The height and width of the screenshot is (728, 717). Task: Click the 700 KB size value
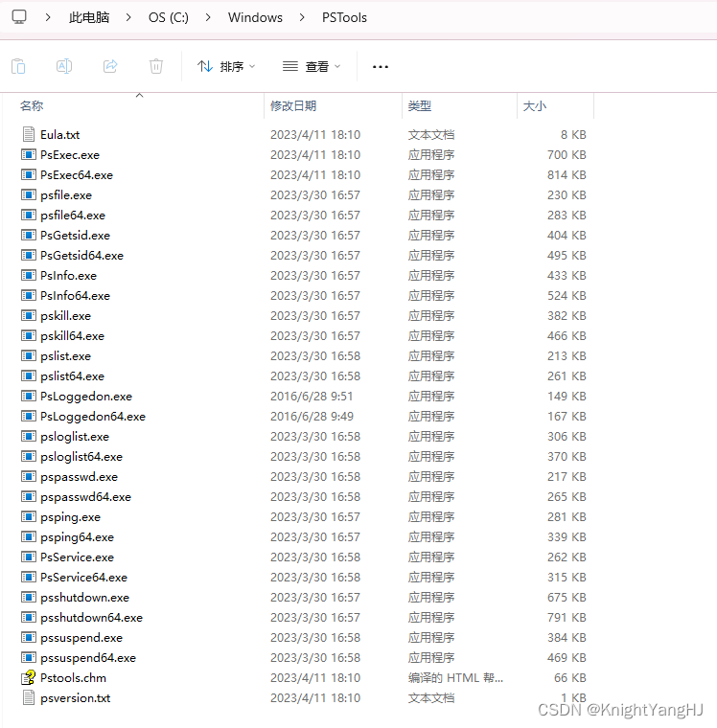click(567, 154)
